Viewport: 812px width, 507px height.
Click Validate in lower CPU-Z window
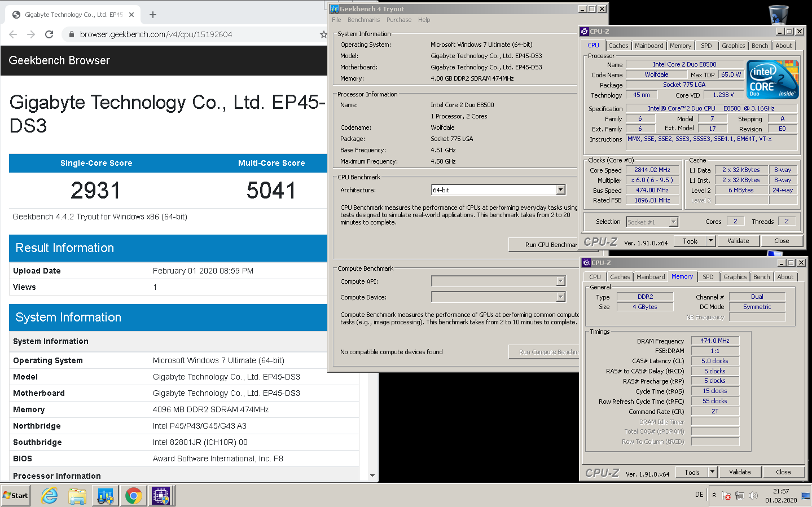tap(740, 472)
